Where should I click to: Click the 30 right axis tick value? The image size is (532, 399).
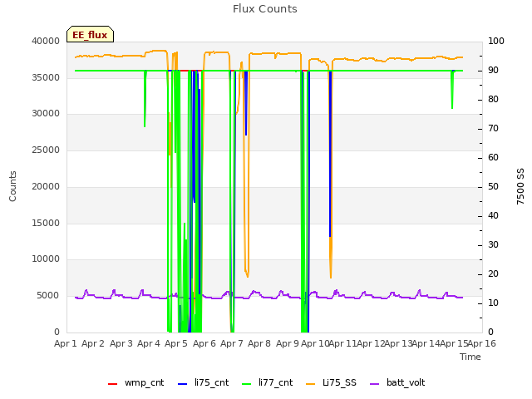[493, 245]
